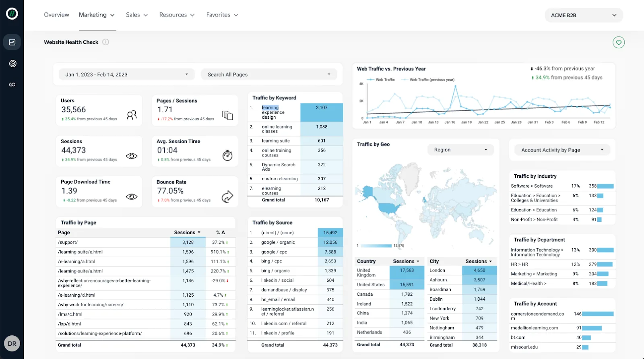Switch to the Overview tab
644x359 pixels.
pyautogui.click(x=56, y=15)
